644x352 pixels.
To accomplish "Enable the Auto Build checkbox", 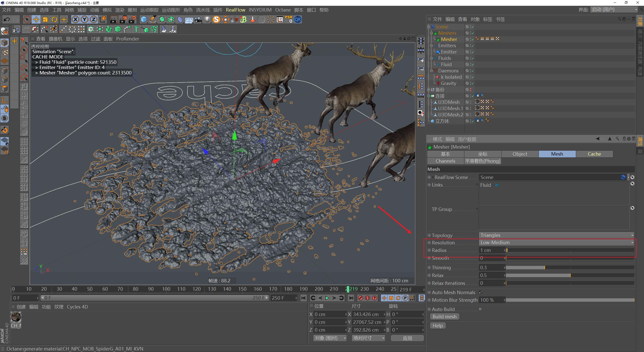I will [480, 309].
